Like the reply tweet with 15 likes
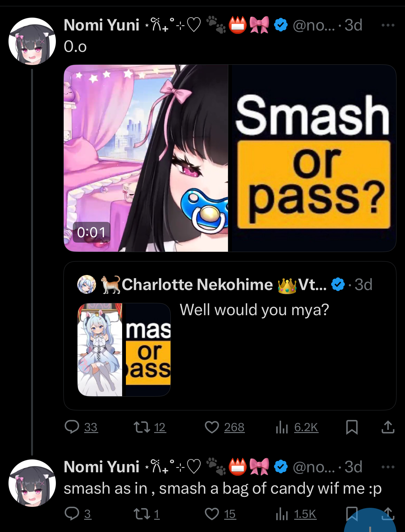405x532 pixels. click(220, 514)
